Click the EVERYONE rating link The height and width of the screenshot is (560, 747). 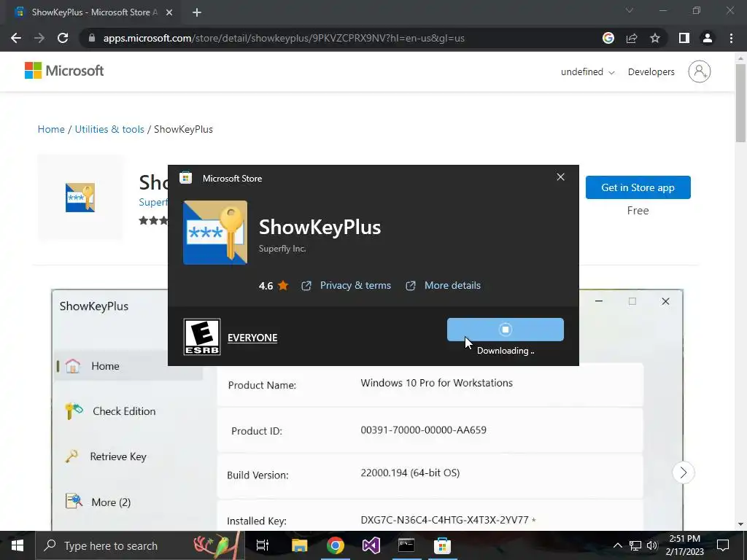[252, 338]
